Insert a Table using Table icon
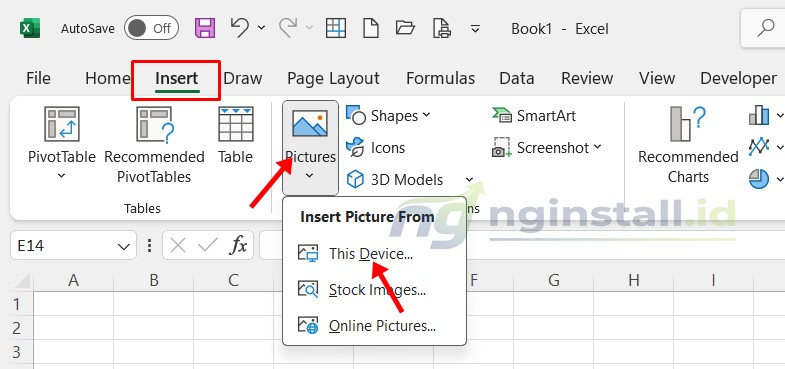The image size is (785, 369). pos(235,124)
